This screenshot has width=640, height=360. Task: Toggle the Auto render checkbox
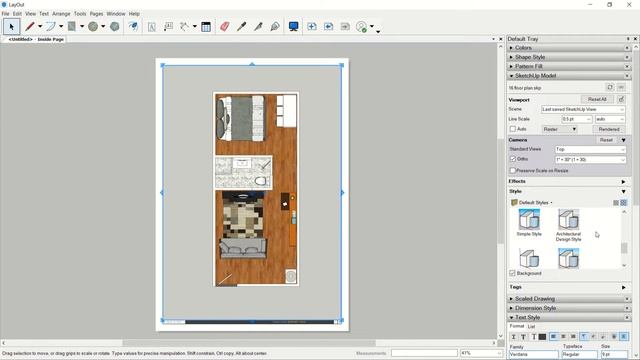(513, 129)
